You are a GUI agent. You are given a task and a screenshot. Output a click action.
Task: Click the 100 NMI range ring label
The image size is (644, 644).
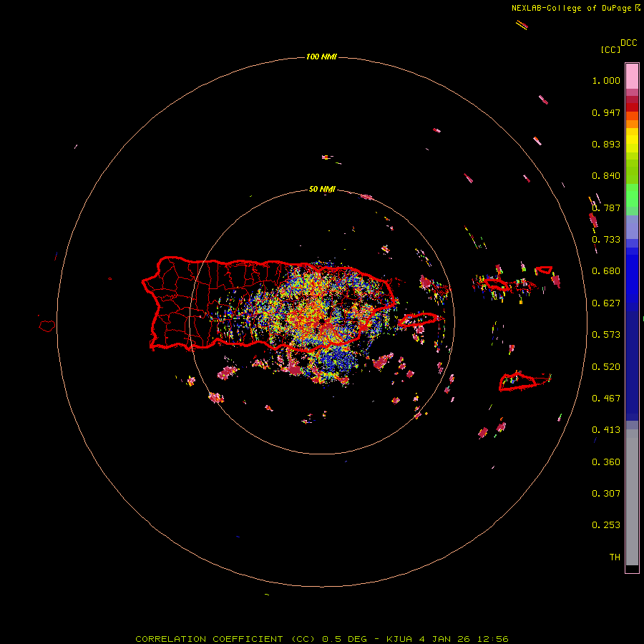pos(321,57)
